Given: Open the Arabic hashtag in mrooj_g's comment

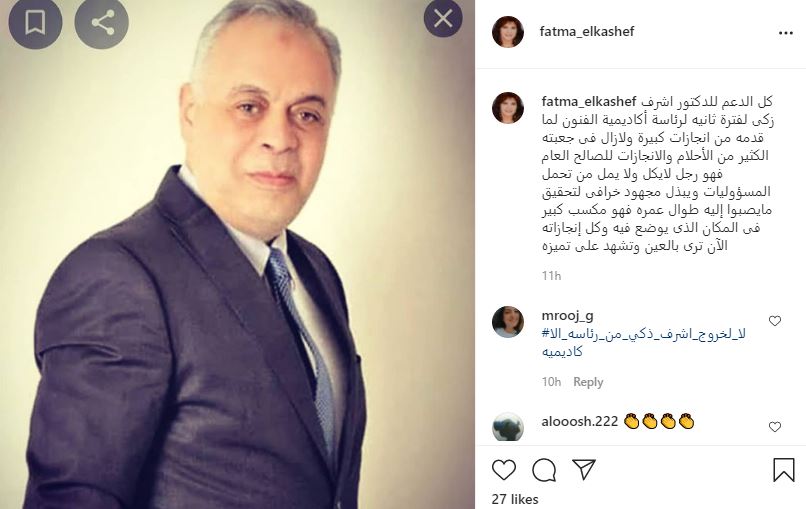Looking at the screenshot, I should [x=644, y=343].
